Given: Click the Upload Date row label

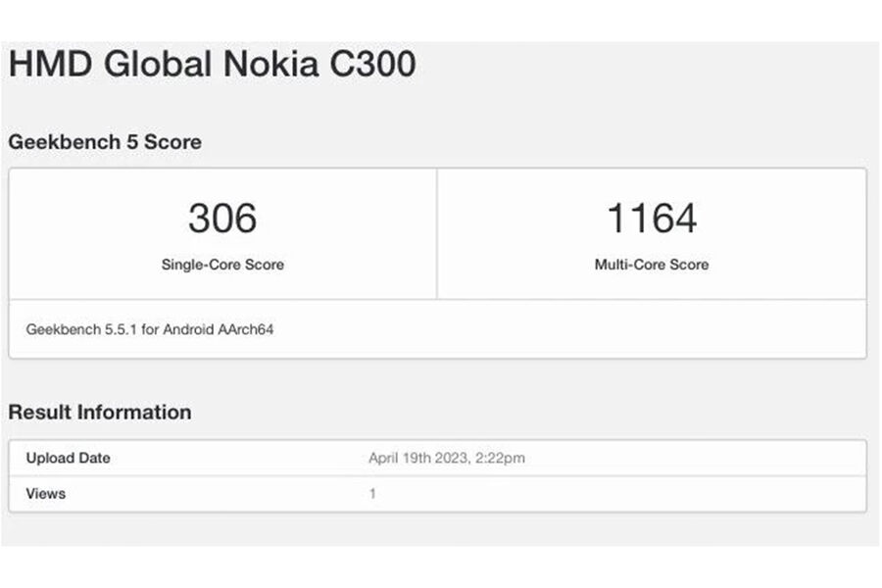Looking at the screenshot, I should click(68, 458).
